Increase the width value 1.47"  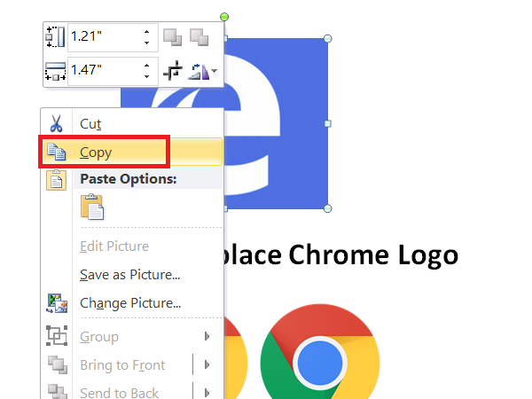point(146,65)
